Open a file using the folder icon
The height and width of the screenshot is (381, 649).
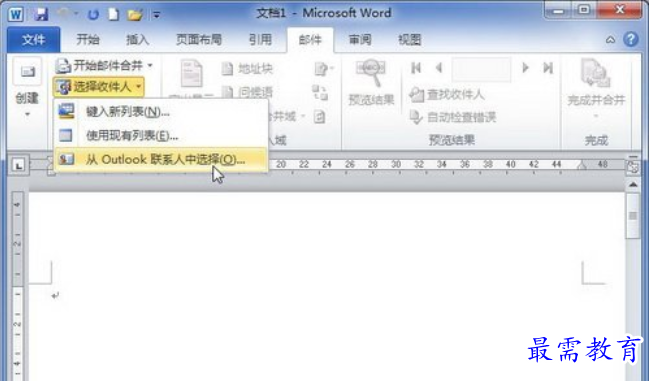135,15
